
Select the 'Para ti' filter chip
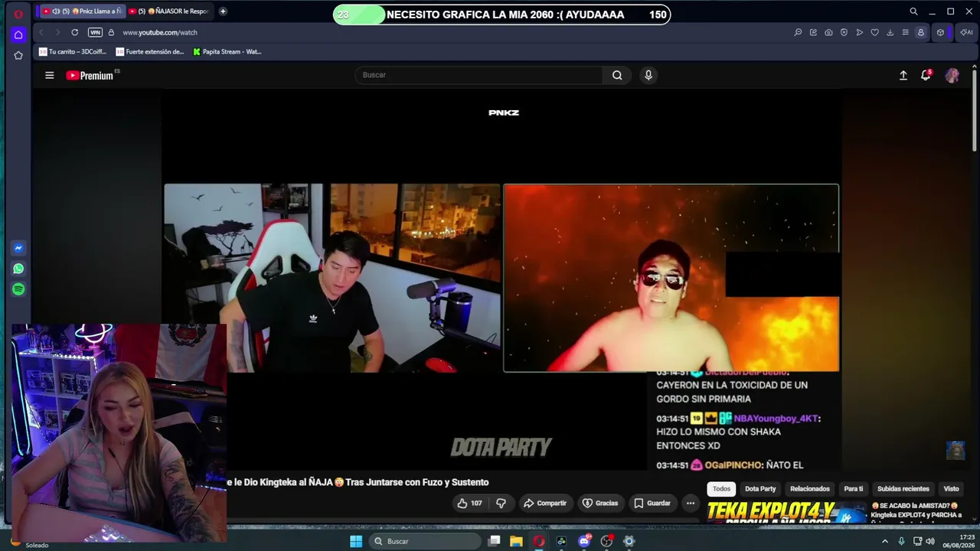(853, 488)
